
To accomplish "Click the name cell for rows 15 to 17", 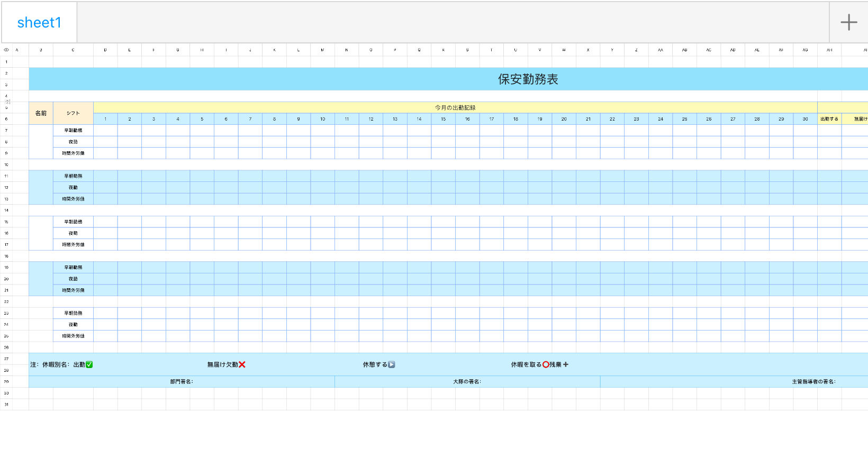I will pyautogui.click(x=41, y=233).
